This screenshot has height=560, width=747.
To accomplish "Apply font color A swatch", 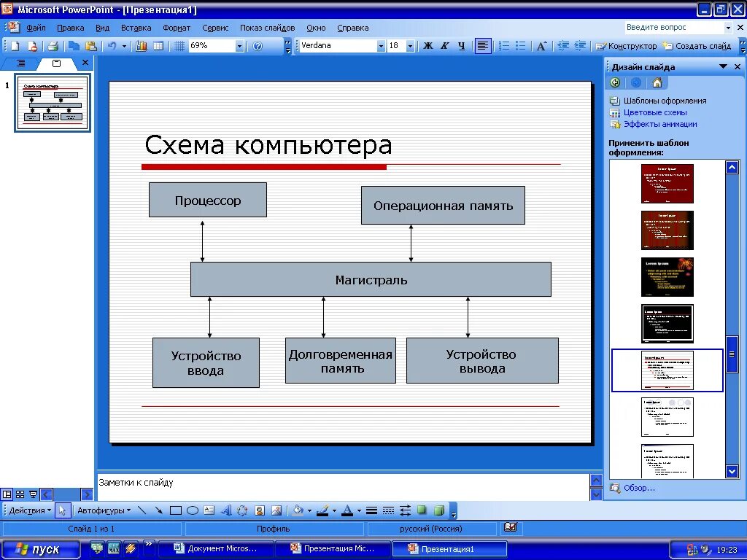I will (347, 510).
